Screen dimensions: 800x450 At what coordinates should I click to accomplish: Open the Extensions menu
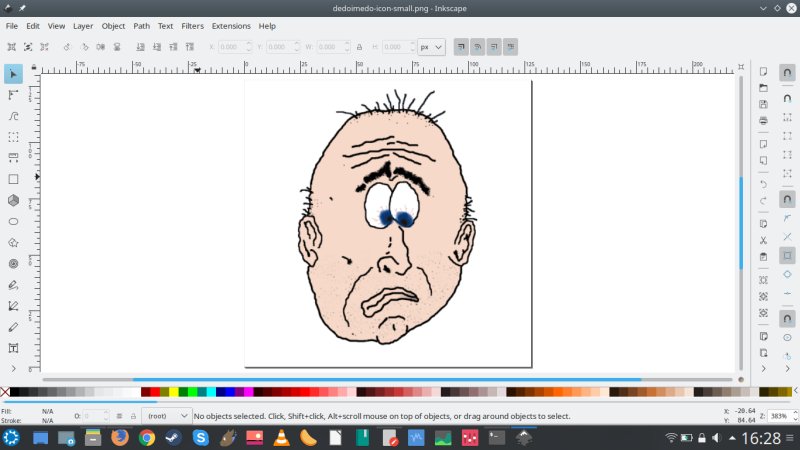click(231, 25)
